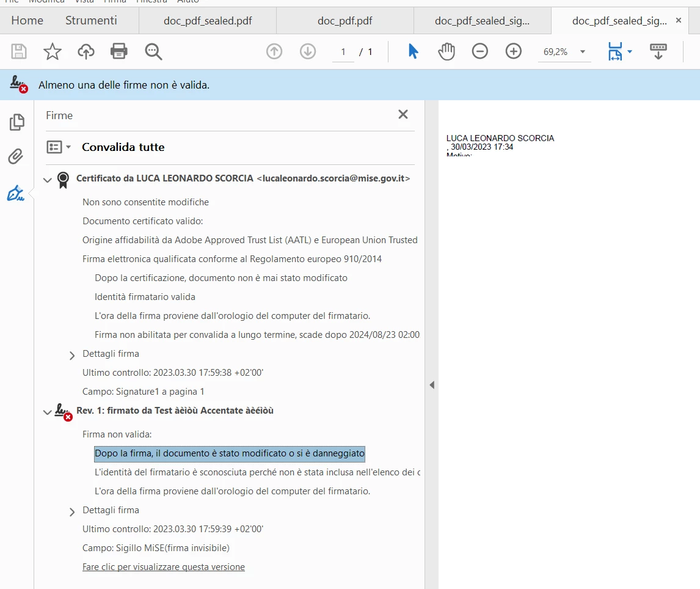The image size is (700, 589).
Task: Select the 'Documento certificato valido:' row
Action: pyautogui.click(x=142, y=221)
